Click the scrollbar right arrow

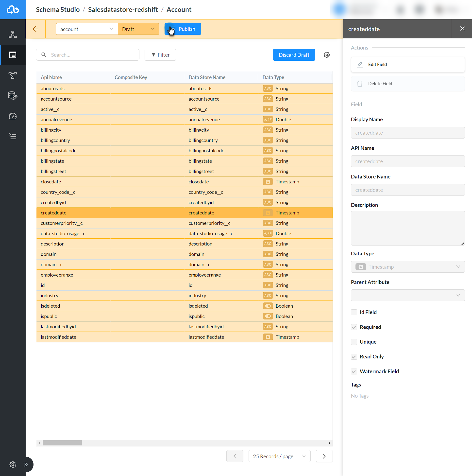point(329,443)
